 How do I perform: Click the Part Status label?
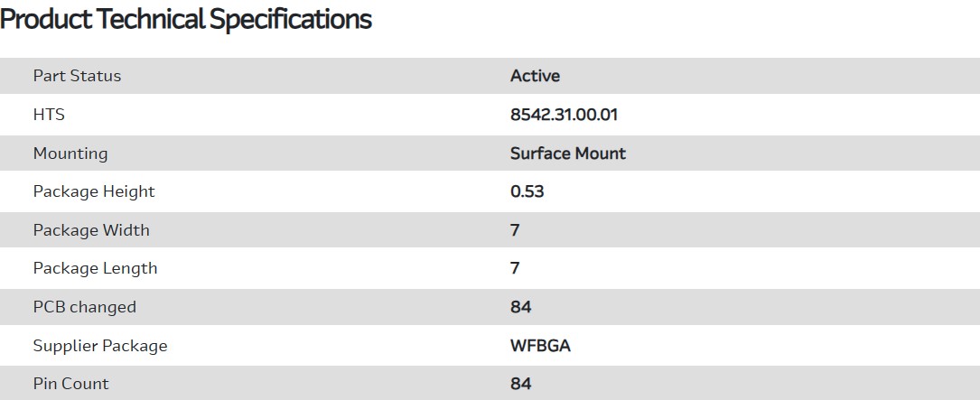point(77,76)
